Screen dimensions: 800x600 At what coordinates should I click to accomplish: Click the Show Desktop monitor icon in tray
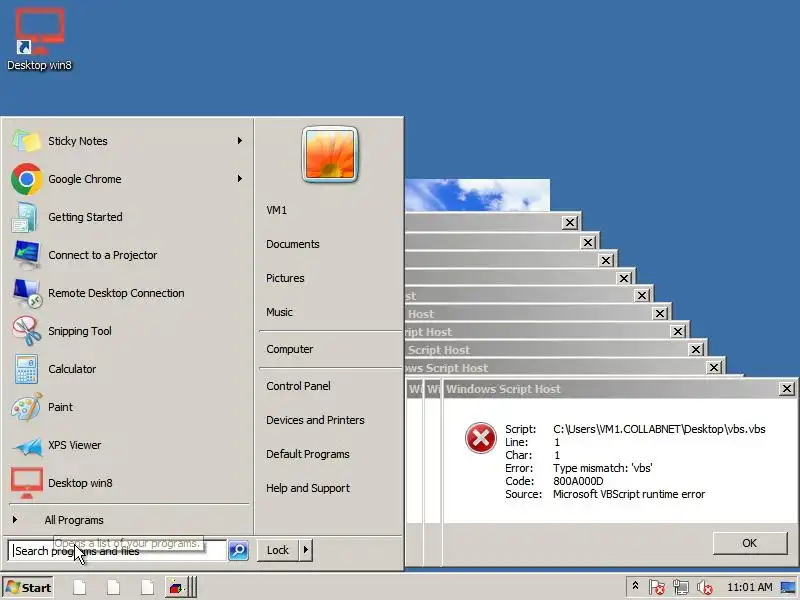[x=788, y=588]
